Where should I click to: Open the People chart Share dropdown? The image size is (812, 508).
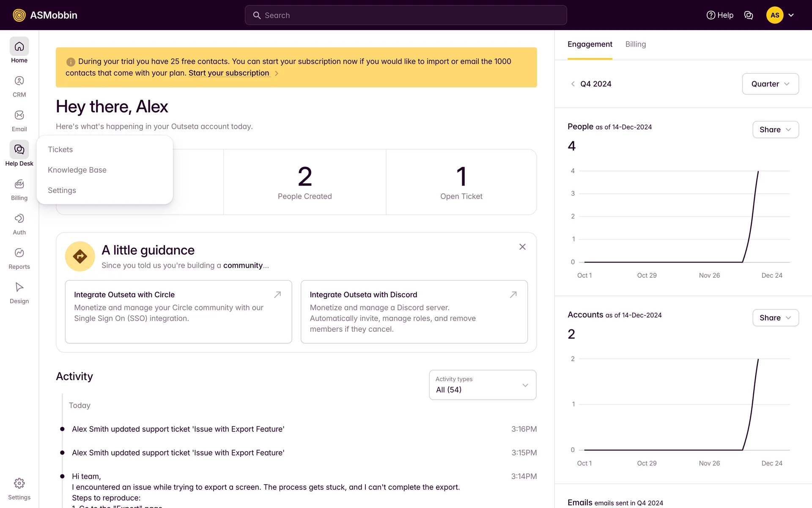pyautogui.click(x=775, y=130)
